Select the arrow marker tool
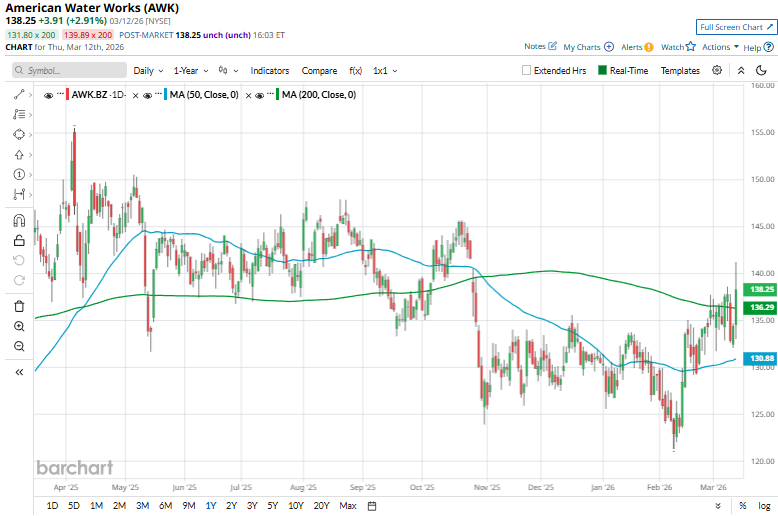 [19, 155]
